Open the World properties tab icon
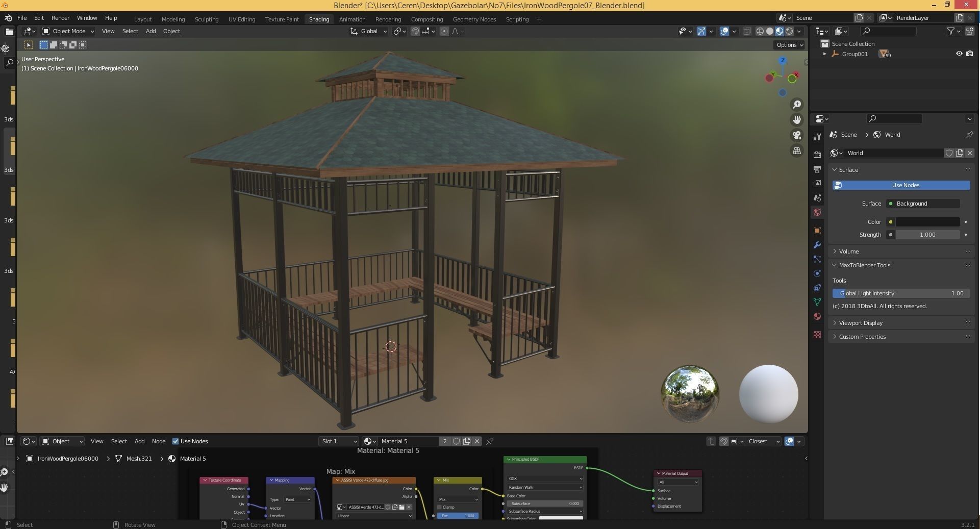 pyautogui.click(x=817, y=212)
